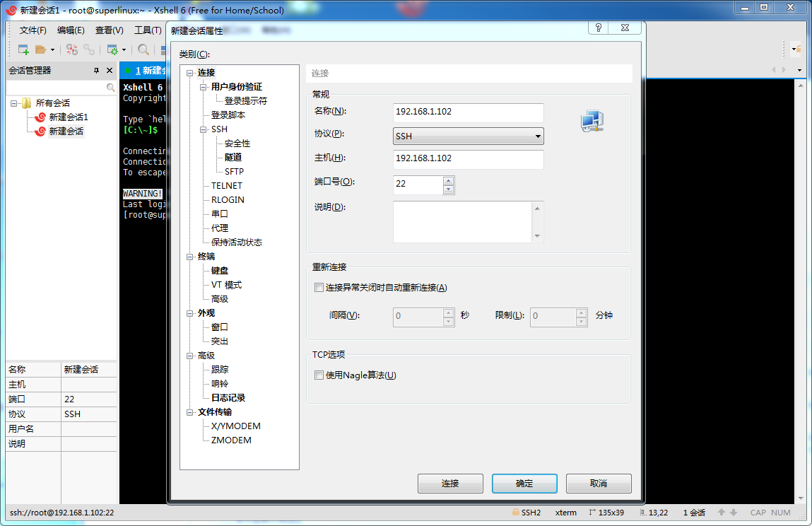Select session 新建会话 in the Session Manager
Viewport: 812px width, 526px height.
pos(66,131)
